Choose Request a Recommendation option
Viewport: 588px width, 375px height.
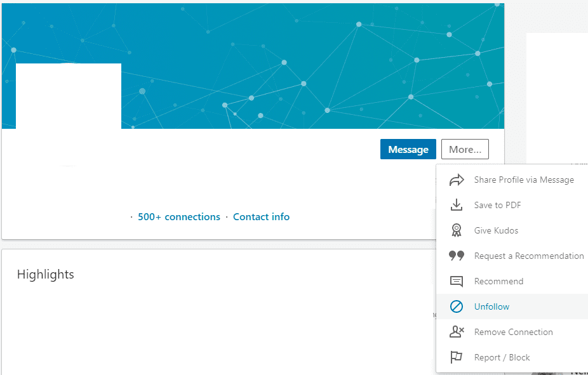pyautogui.click(x=512, y=256)
